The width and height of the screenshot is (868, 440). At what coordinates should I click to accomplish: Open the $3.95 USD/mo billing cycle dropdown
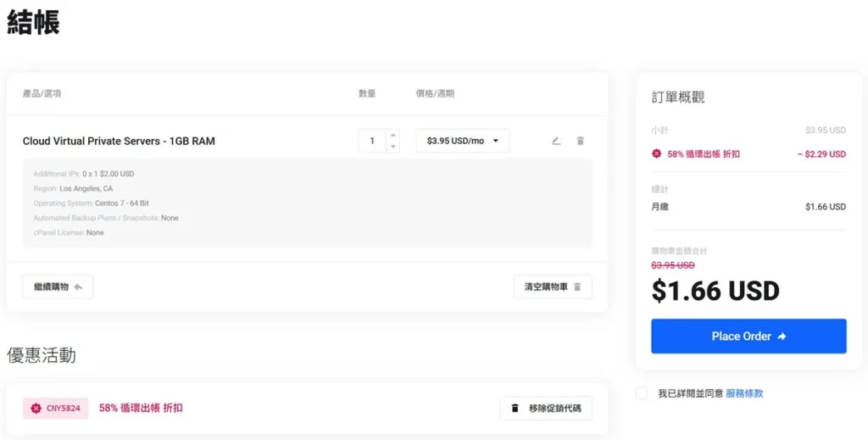[463, 141]
